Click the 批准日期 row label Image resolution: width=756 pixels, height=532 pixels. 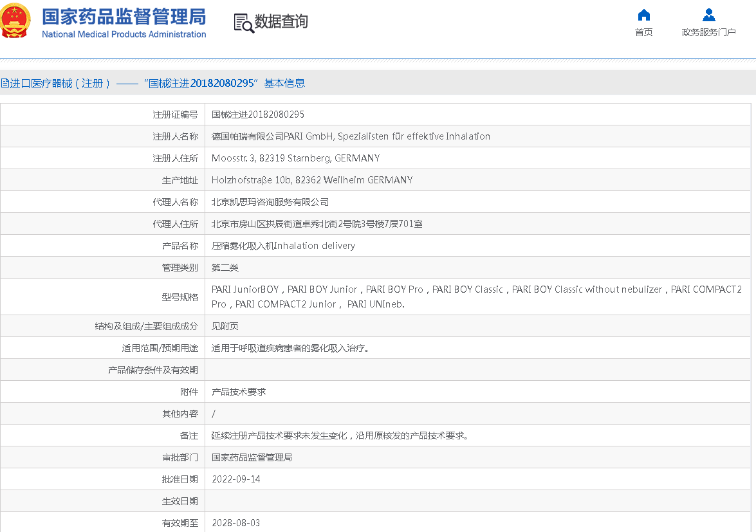pyautogui.click(x=180, y=479)
